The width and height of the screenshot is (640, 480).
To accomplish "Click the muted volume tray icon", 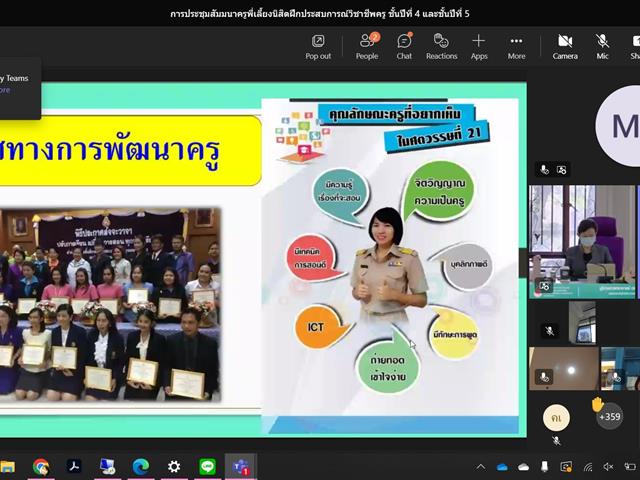I will click(608, 467).
